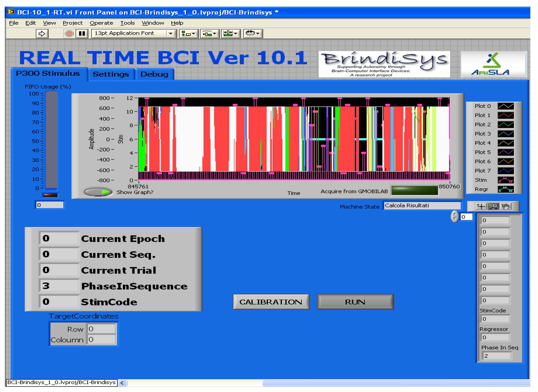Open the Distribute Objects dropdown
The width and height of the screenshot is (538, 392).
click(210, 33)
